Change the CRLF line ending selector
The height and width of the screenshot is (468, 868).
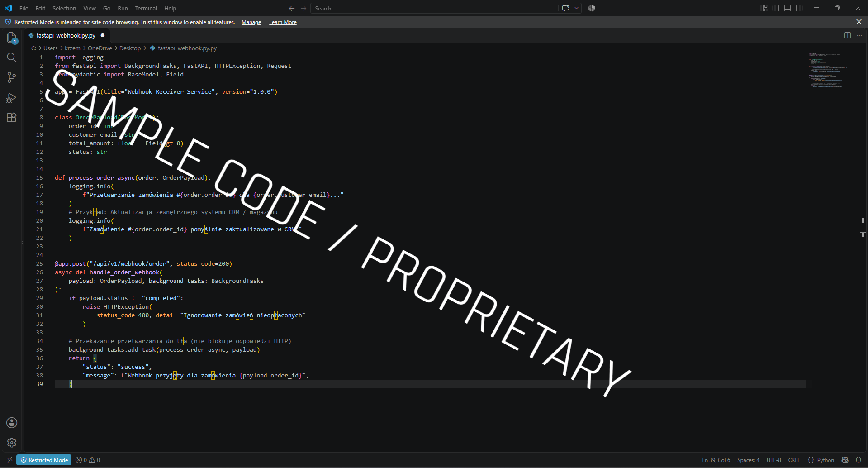[794, 460]
